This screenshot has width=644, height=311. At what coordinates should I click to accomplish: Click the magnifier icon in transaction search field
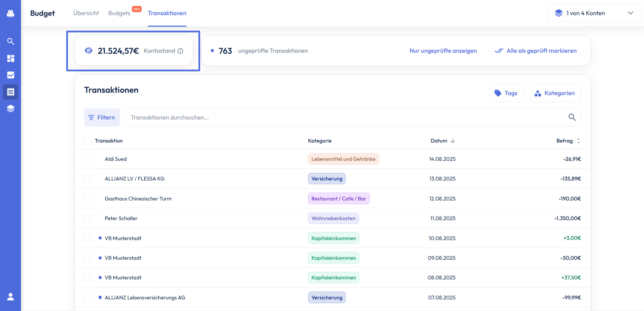pos(572,117)
